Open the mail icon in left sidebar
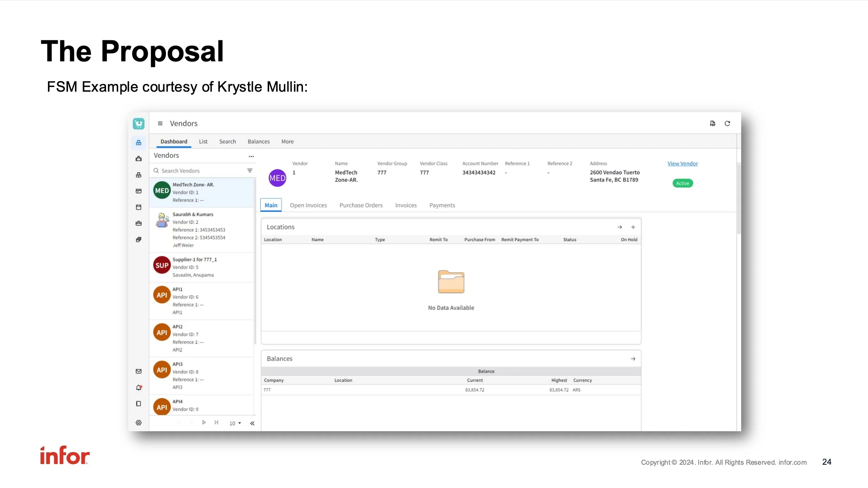The image size is (868, 488). 138,371
